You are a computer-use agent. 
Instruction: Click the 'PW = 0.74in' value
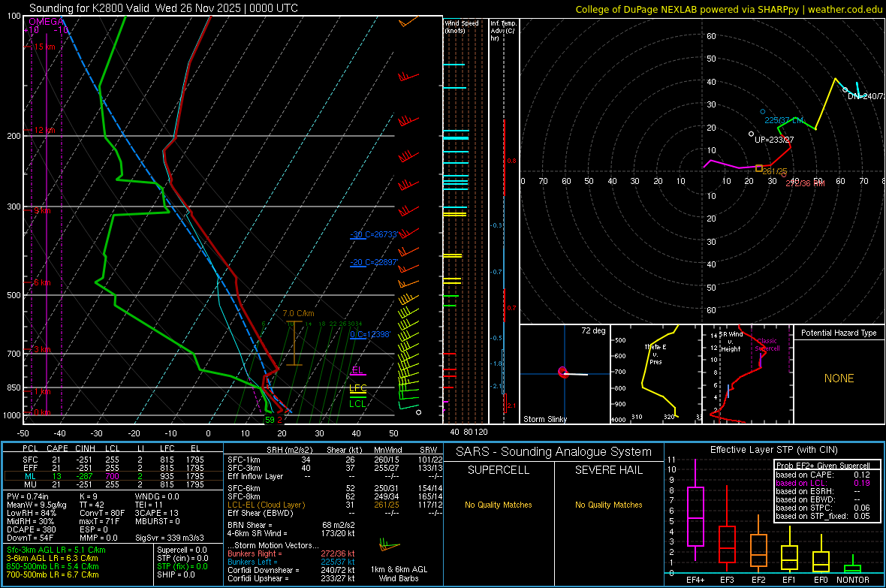click(28, 496)
